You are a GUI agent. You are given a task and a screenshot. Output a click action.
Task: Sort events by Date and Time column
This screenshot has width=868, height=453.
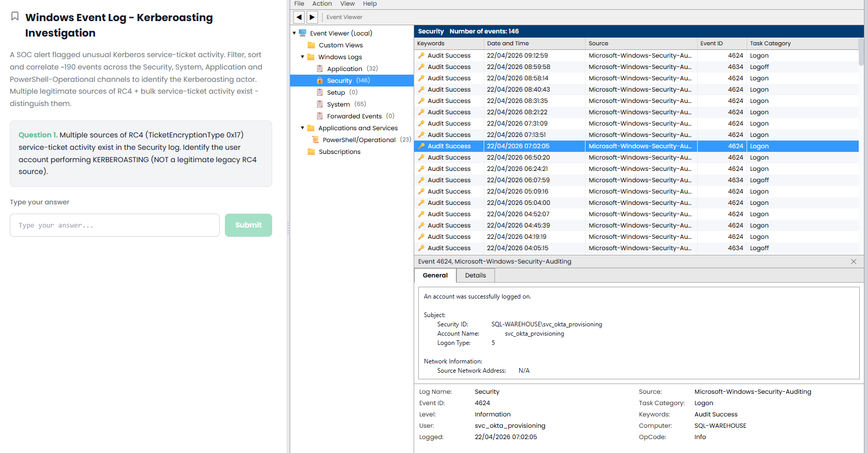pos(535,43)
